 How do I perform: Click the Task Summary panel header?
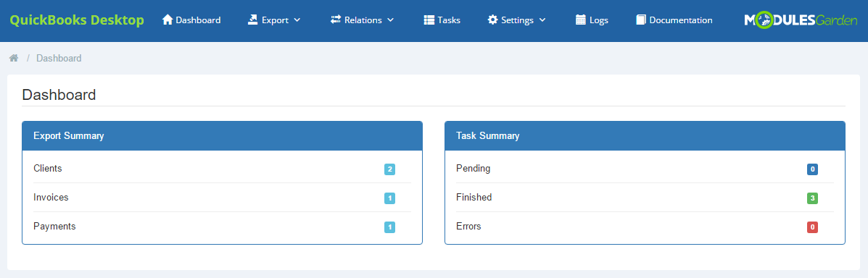pos(645,136)
